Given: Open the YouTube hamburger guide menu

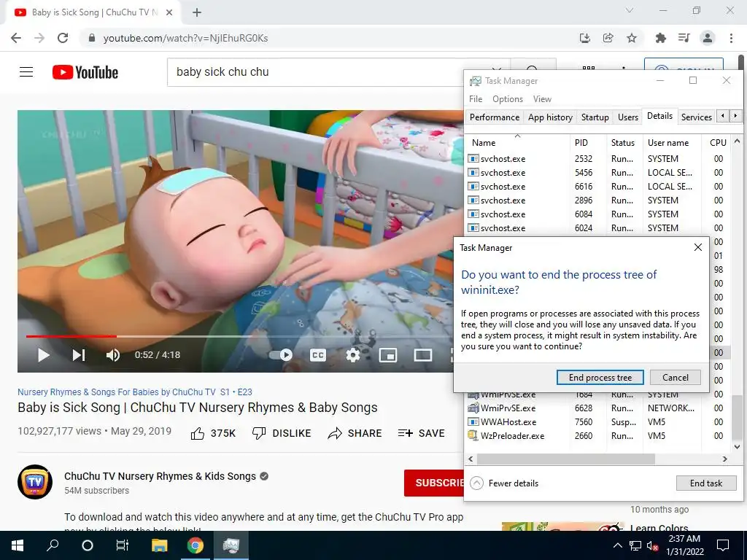Looking at the screenshot, I should [26, 72].
